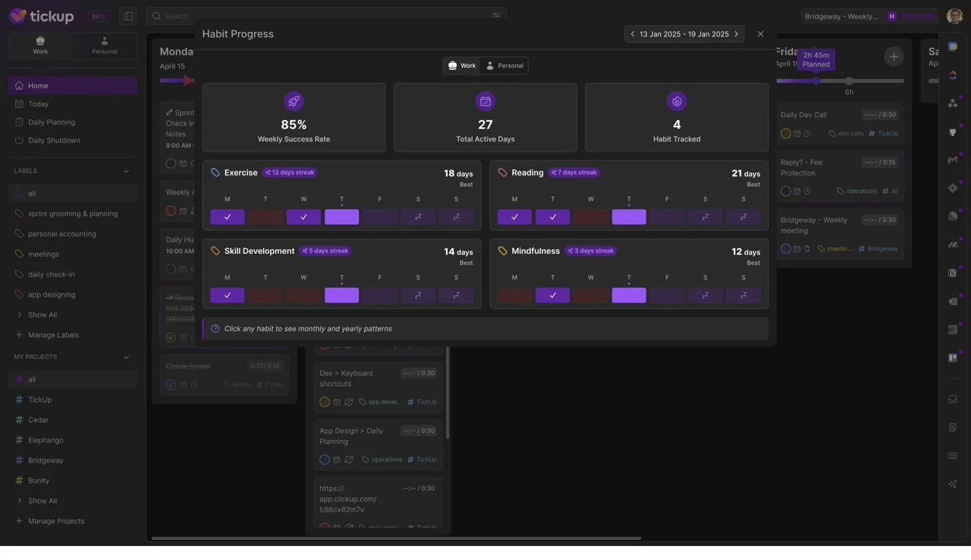Expand Show All under labels

[42, 315]
